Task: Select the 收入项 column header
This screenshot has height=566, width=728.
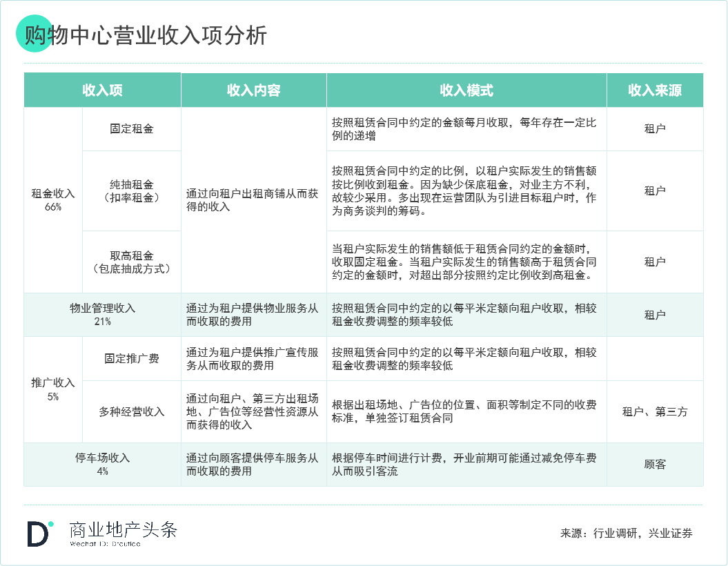Action: [101, 90]
